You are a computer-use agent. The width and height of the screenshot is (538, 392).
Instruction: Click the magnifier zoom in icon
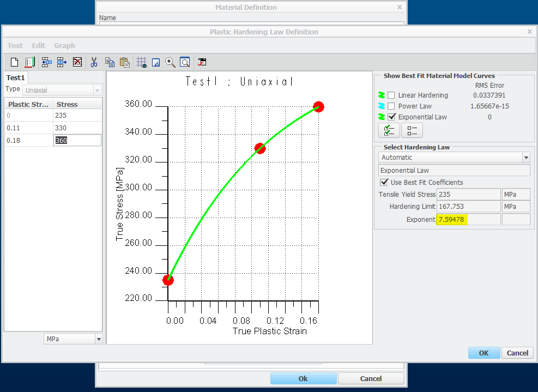(171, 62)
